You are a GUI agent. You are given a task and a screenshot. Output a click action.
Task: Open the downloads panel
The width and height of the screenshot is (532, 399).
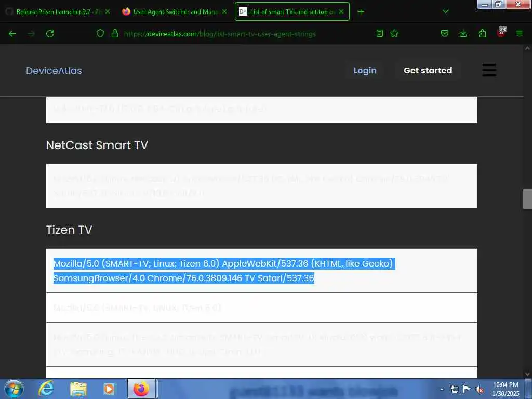(463, 33)
